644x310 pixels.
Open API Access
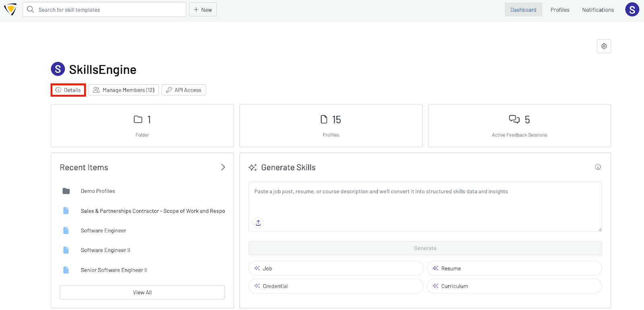(184, 90)
